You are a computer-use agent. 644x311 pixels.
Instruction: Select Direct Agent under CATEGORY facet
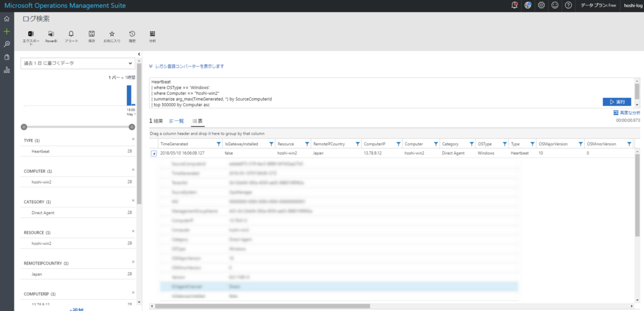(x=43, y=213)
